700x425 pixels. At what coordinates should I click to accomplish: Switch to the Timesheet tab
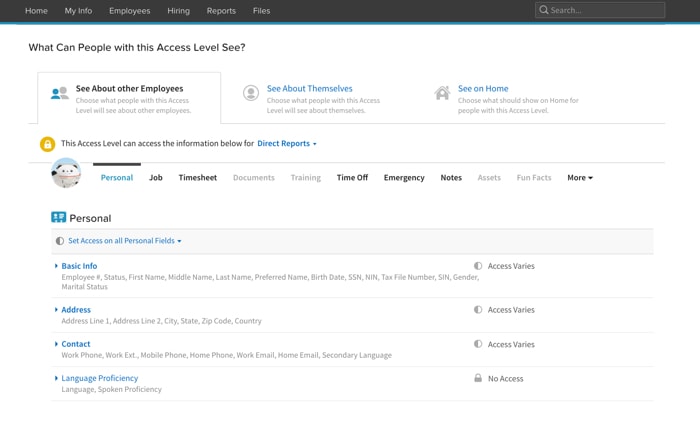[x=198, y=178]
